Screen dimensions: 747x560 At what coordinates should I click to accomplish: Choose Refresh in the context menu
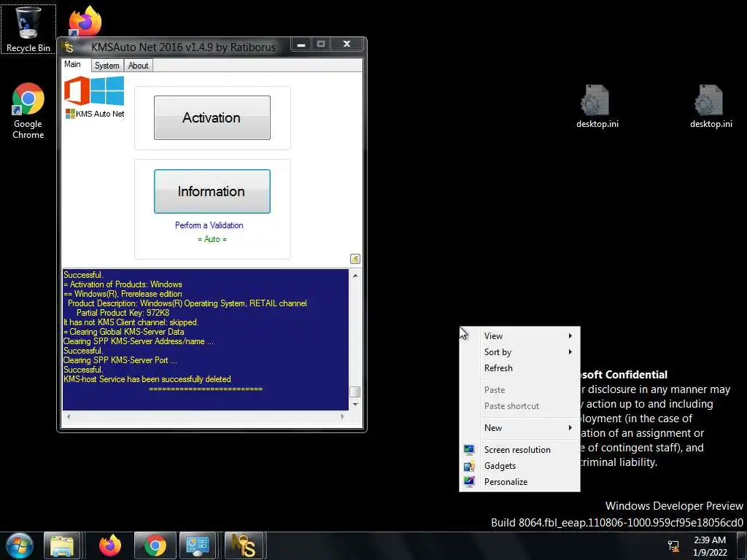coord(519,368)
